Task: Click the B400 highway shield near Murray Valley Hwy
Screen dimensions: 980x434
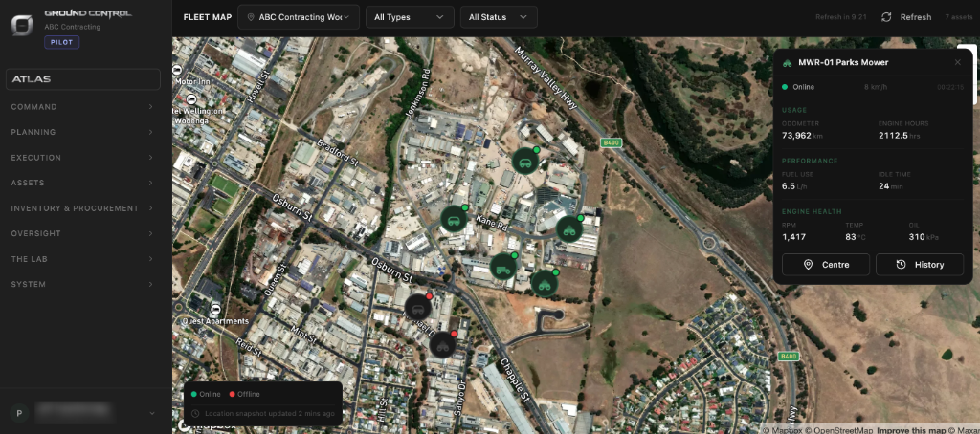Action: (x=611, y=143)
